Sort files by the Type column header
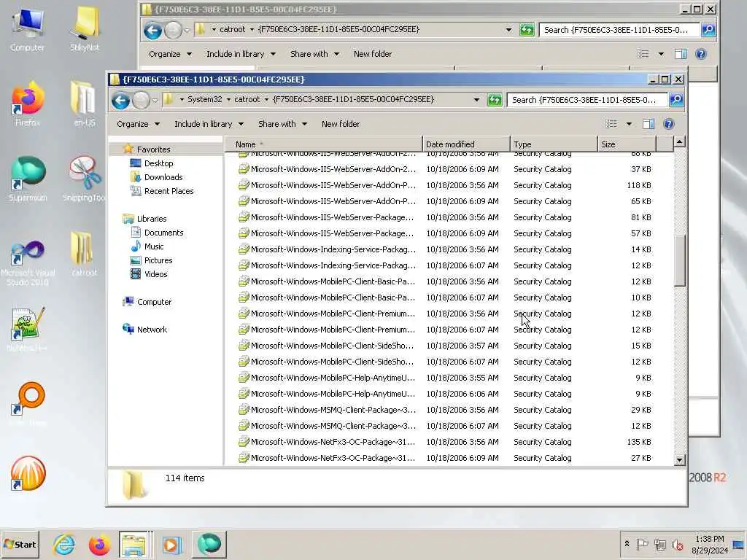747x560 pixels. pos(554,144)
